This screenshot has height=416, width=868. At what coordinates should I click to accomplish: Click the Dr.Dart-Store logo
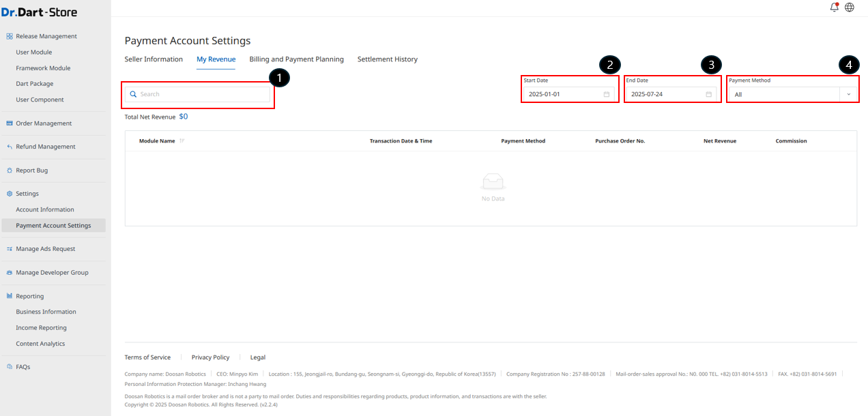(x=39, y=12)
